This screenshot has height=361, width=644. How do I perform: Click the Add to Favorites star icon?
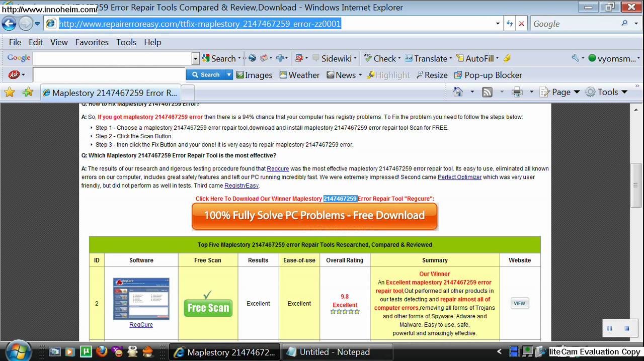tap(28, 93)
